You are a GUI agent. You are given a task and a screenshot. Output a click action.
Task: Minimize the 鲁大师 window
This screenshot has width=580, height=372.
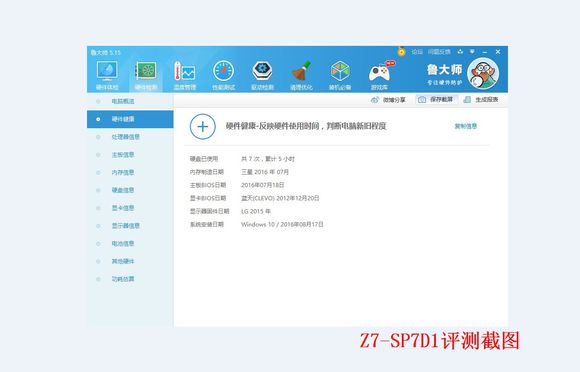pyautogui.click(x=485, y=52)
